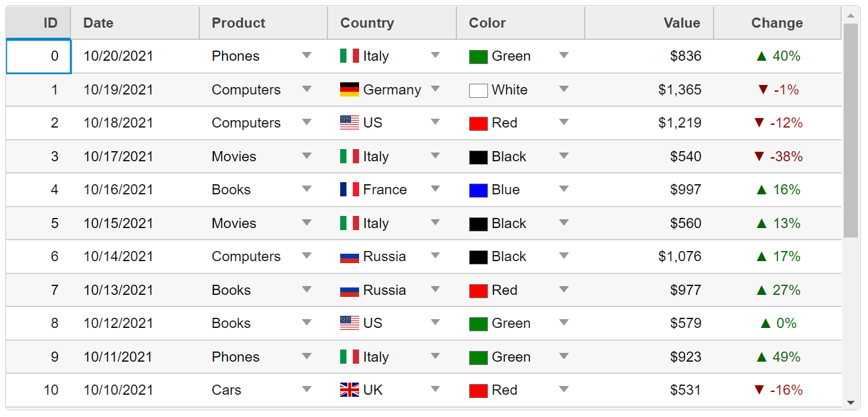Click the red down arrow showing -38% change

click(759, 157)
